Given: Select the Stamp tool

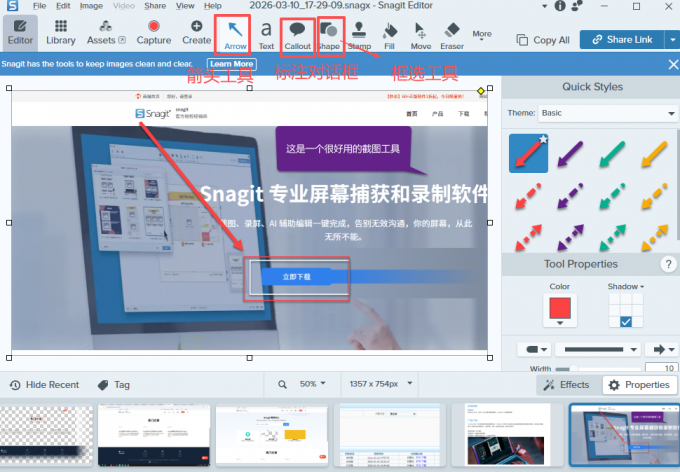Looking at the screenshot, I should pyautogui.click(x=359, y=35).
